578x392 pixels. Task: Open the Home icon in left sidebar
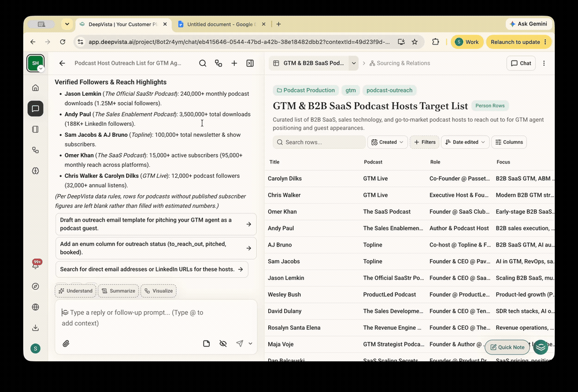pos(35,88)
